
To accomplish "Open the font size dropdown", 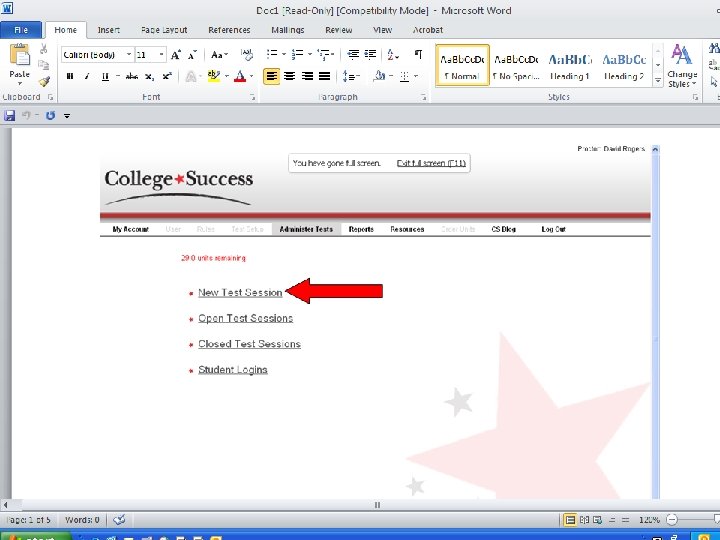I will pyautogui.click(x=161, y=55).
